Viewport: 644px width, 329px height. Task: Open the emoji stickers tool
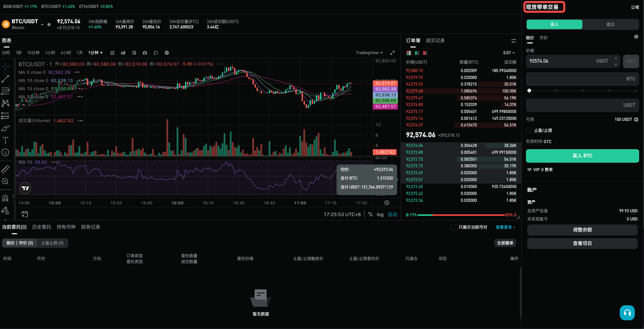click(5, 152)
